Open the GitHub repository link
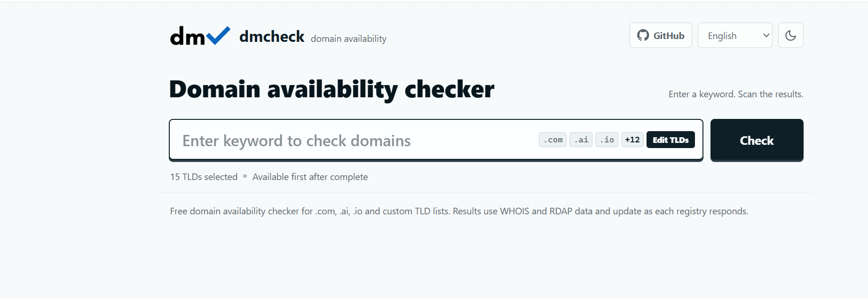 [660, 35]
